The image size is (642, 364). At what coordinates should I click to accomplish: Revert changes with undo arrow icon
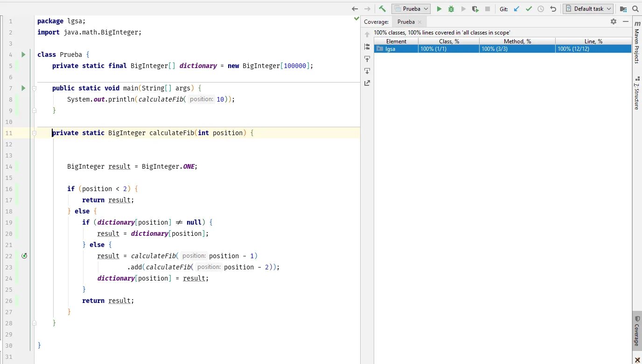pyautogui.click(x=553, y=9)
